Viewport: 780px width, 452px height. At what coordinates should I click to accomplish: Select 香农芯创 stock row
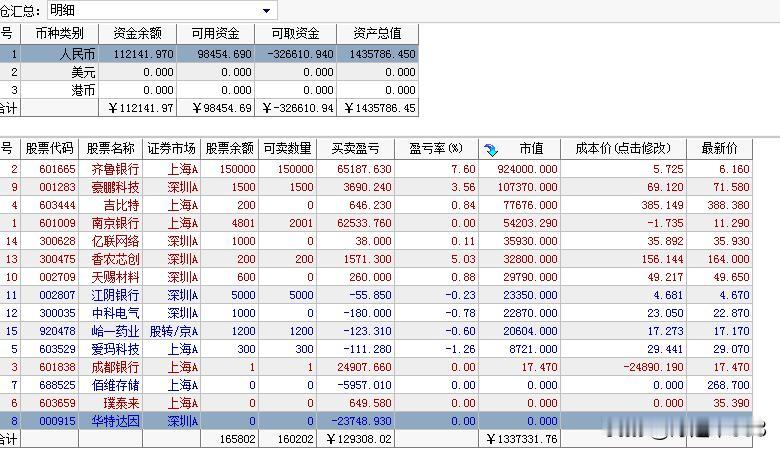click(376, 259)
